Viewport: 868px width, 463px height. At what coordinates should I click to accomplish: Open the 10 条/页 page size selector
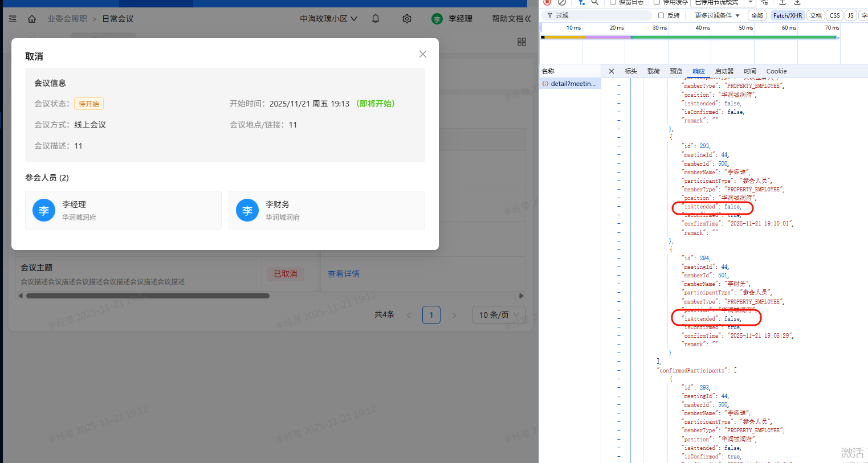[499, 315]
